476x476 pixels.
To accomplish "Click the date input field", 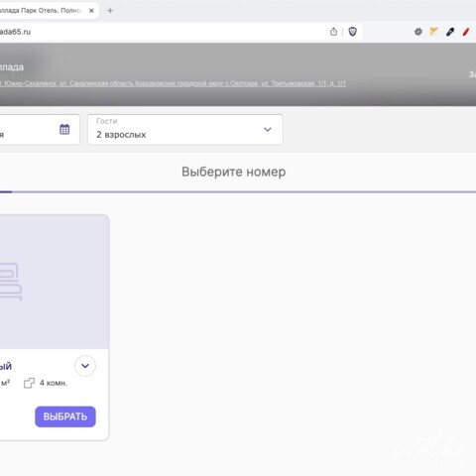I will pos(39,129).
